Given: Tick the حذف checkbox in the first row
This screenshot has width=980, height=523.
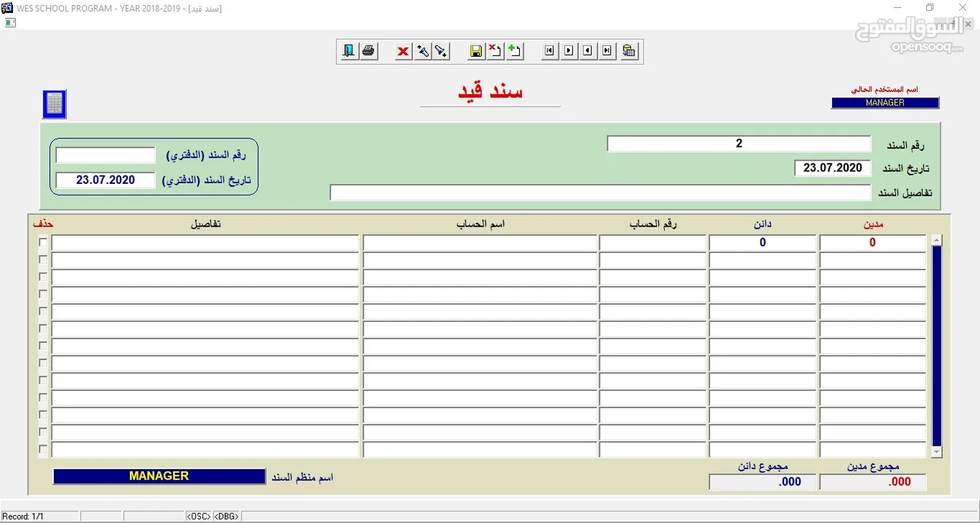Looking at the screenshot, I should pos(44,242).
